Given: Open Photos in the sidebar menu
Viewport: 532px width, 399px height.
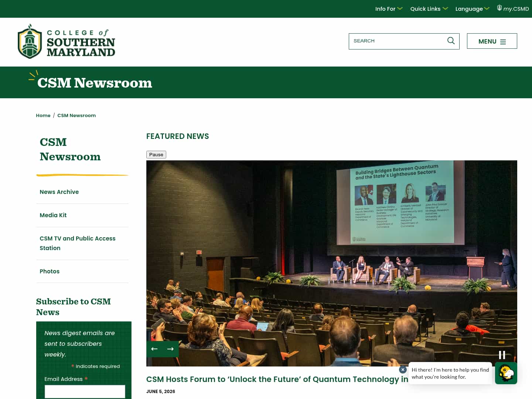Looking at the screenshot, I should pyautogui.click(x=50, y=271).
